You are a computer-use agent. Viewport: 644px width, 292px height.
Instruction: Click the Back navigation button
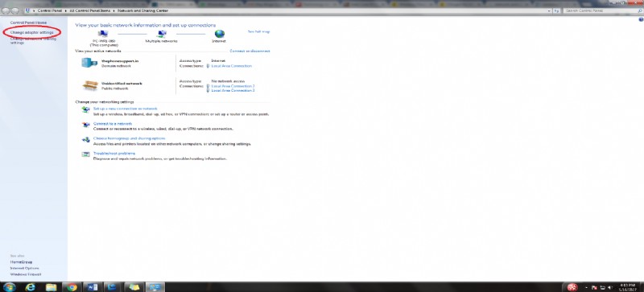pos(6,10)
